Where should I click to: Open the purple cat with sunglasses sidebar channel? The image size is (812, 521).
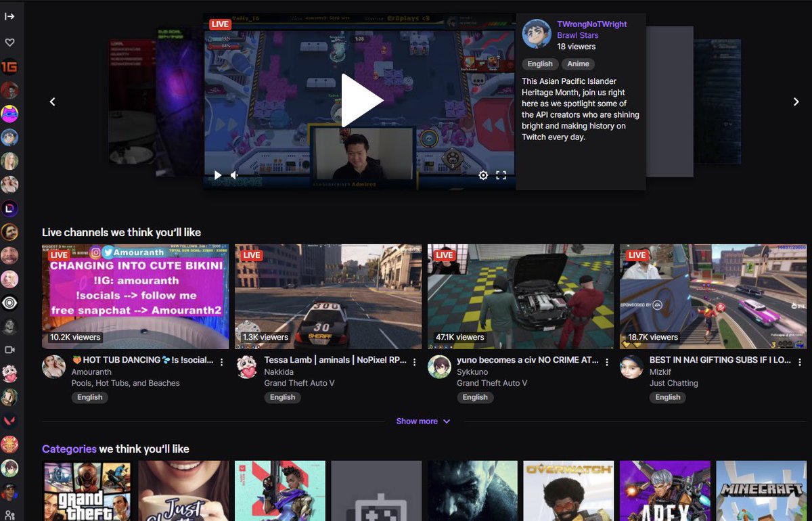tap(9, 114)
